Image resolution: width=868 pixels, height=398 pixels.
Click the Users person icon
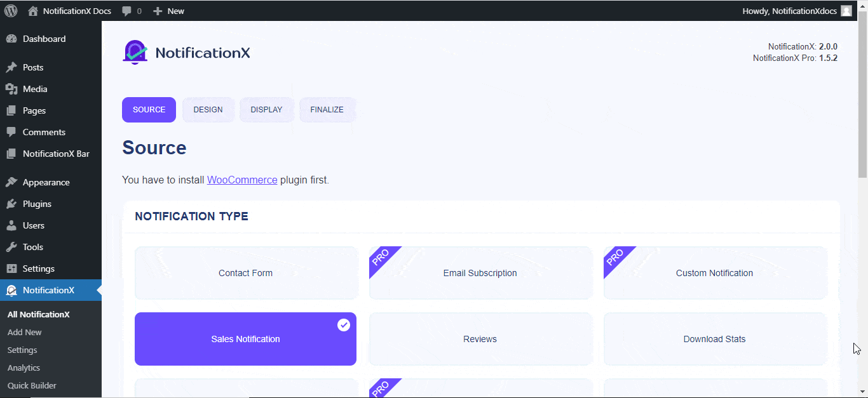point(11,225)
